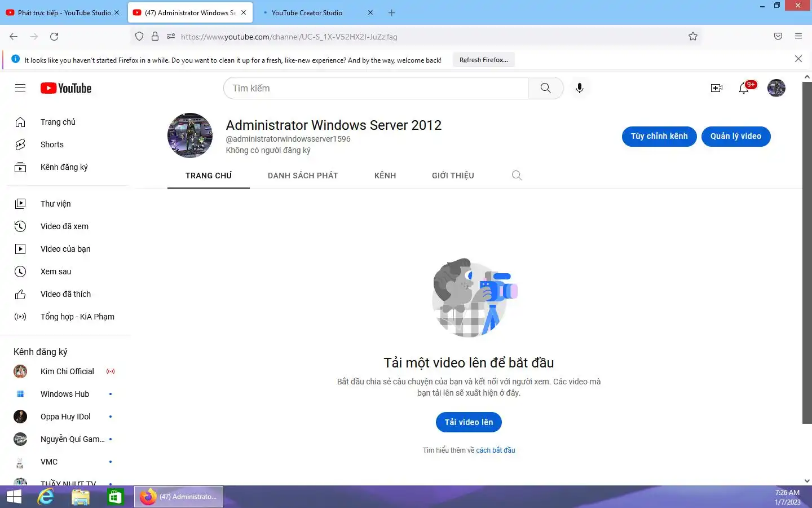Open a new Firefox tab
The image size is (812, 508).
(x=392, y=12)
